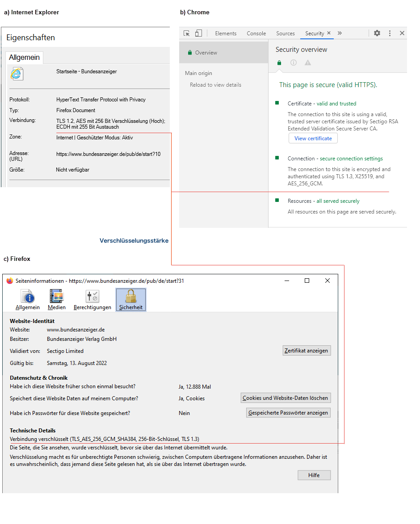Switch to the Console tab
Viewport: 420px width, 524px height.
[x=256, y=34]
